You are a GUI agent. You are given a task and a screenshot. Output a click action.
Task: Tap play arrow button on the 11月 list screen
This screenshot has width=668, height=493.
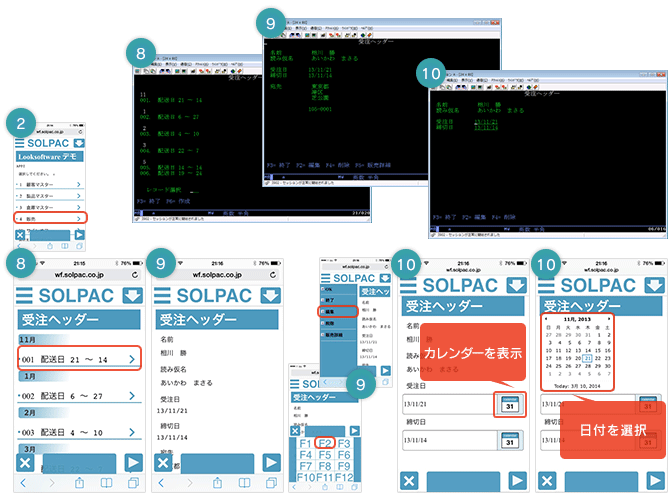click(x=133, y=463)
